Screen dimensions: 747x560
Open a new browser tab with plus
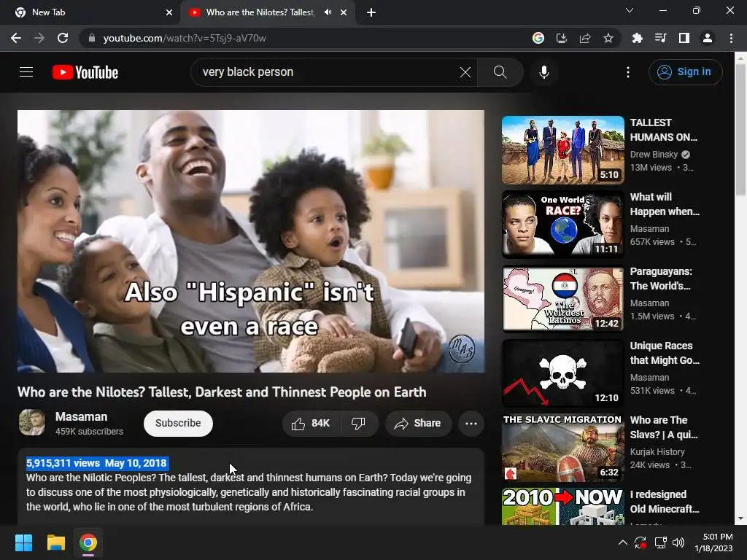pos(371,12)
